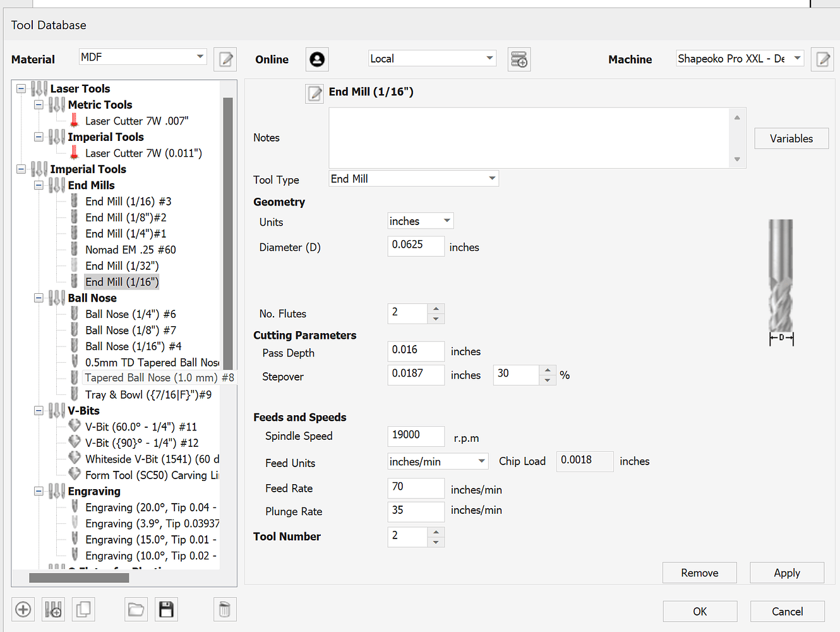Collapse the Engraving tree group

39,491
